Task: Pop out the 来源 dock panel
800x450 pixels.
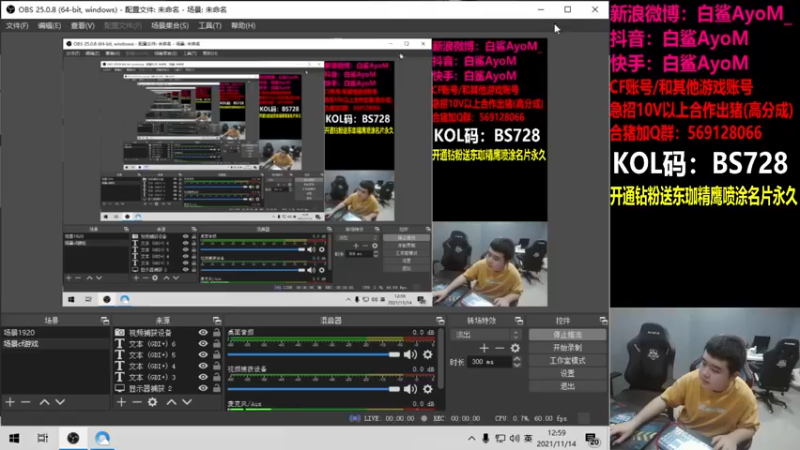Action: tap(217, 320)
